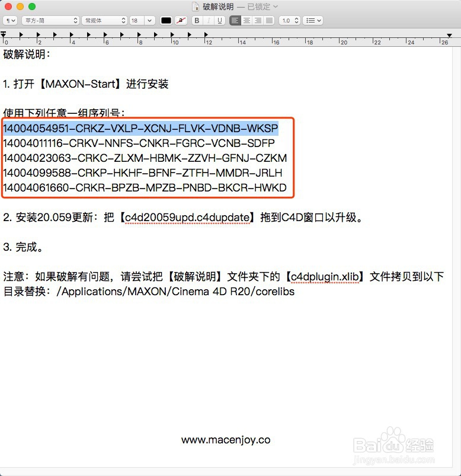
Task: Click the document title 破解说明
Action: (x=218, y=7)
